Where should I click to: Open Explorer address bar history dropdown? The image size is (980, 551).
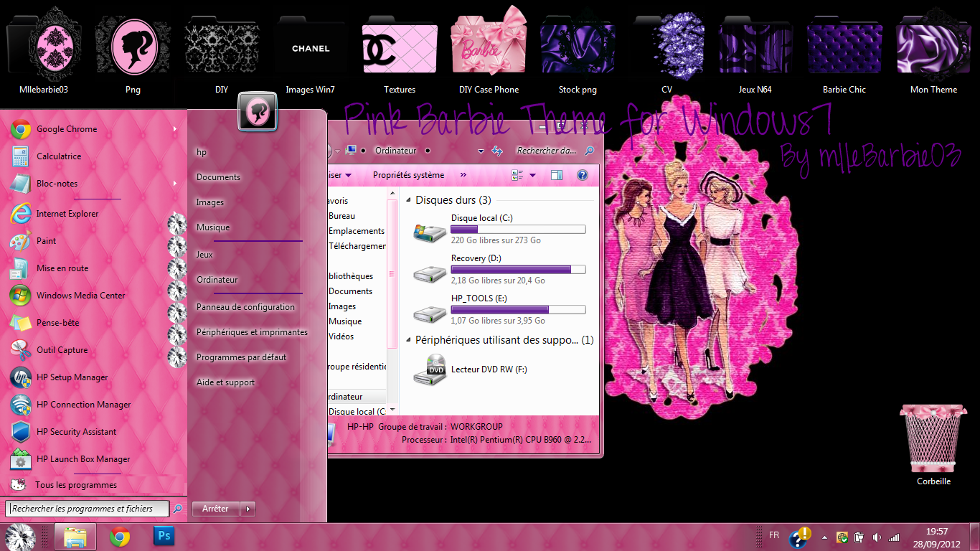pyautogui.click(x=481, y=151)
